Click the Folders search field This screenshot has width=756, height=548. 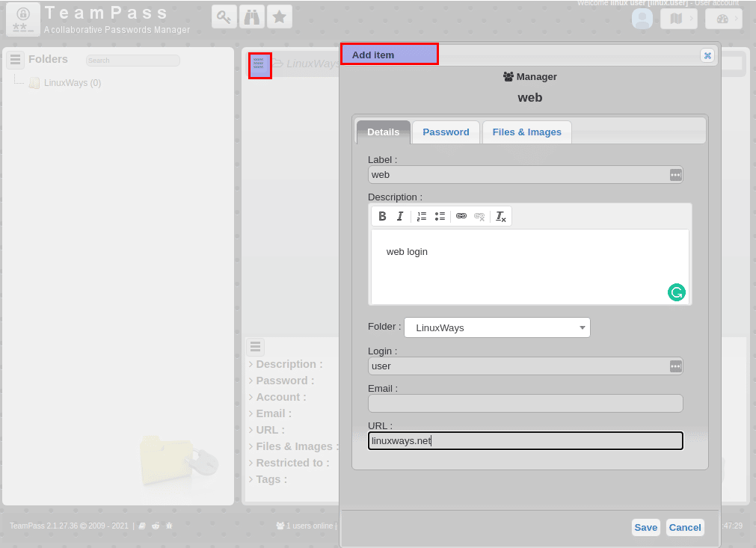tap(132, 61)
